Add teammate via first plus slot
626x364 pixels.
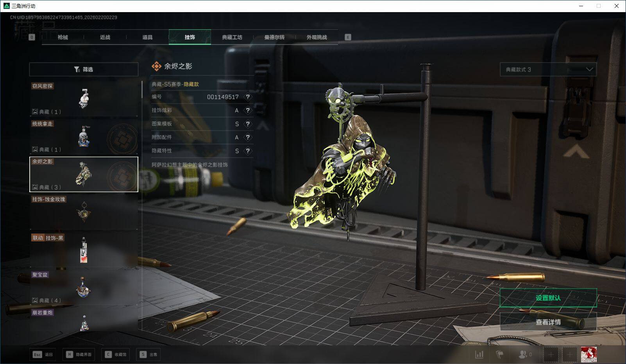tap(551, 354)
